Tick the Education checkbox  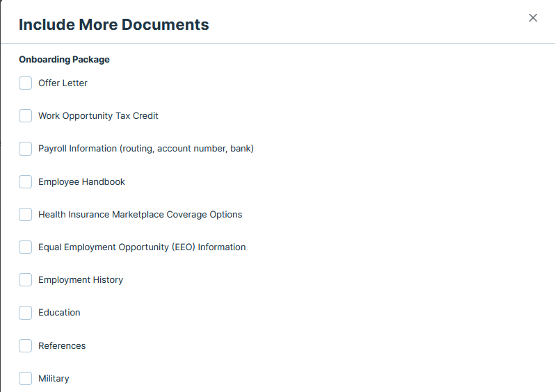point(26,313)
